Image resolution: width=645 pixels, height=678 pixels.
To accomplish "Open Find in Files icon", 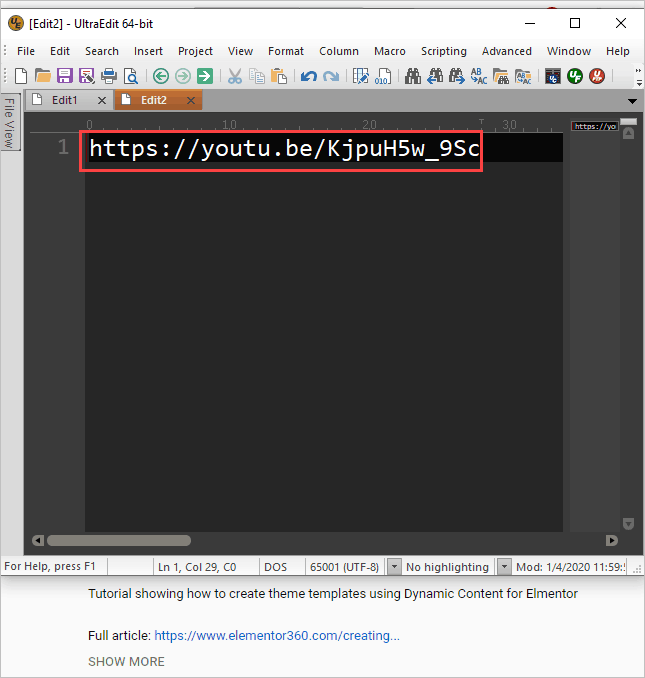I will point(501,76).
